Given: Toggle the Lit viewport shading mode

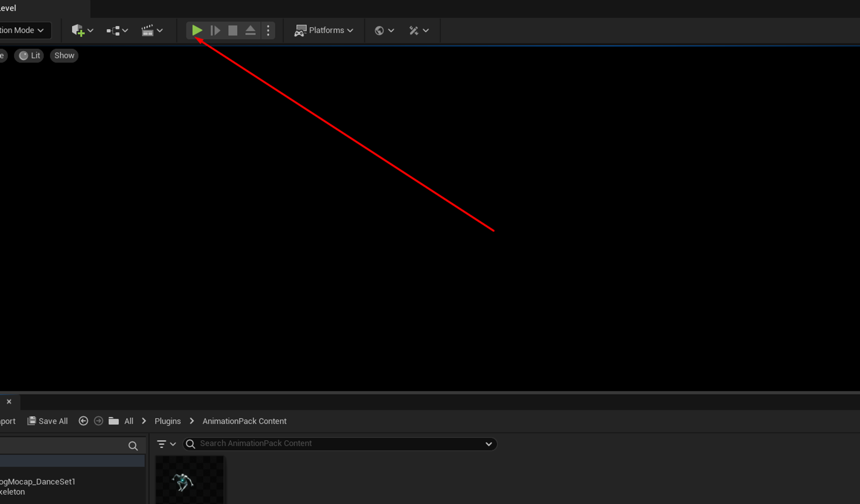Looking at the screenshot, I should [x=29, y=55].
